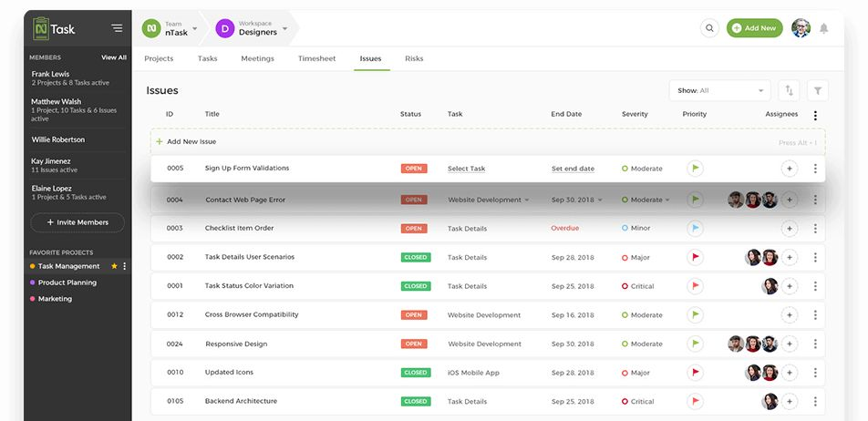Click the nTask logo icon
This screenshot has height=421, width=868.
[41, 29]
